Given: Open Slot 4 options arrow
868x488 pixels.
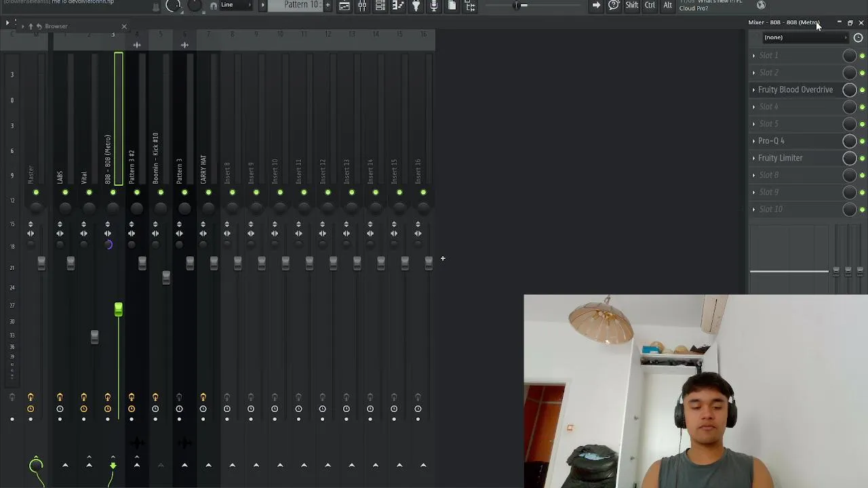Looking at the screenshot, I should (753, 106).
